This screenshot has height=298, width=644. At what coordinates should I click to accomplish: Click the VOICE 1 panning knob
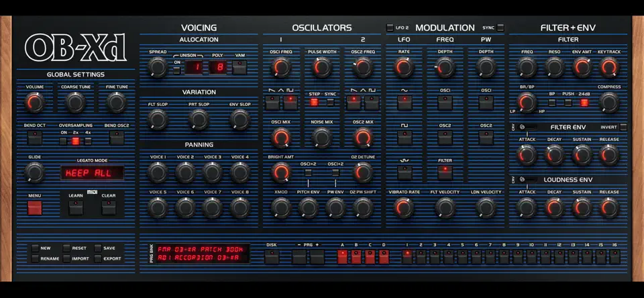(158, 172)
